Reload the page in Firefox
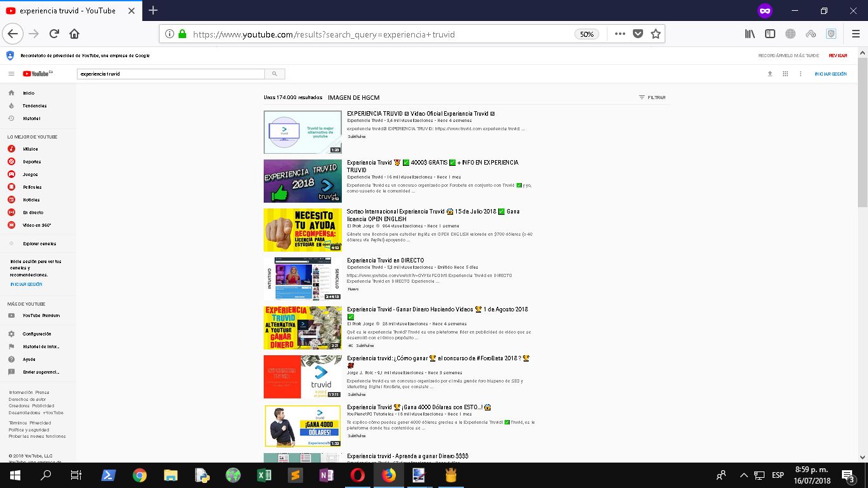The height and width of the screenshot is (488, 868). tap(54, 34)
